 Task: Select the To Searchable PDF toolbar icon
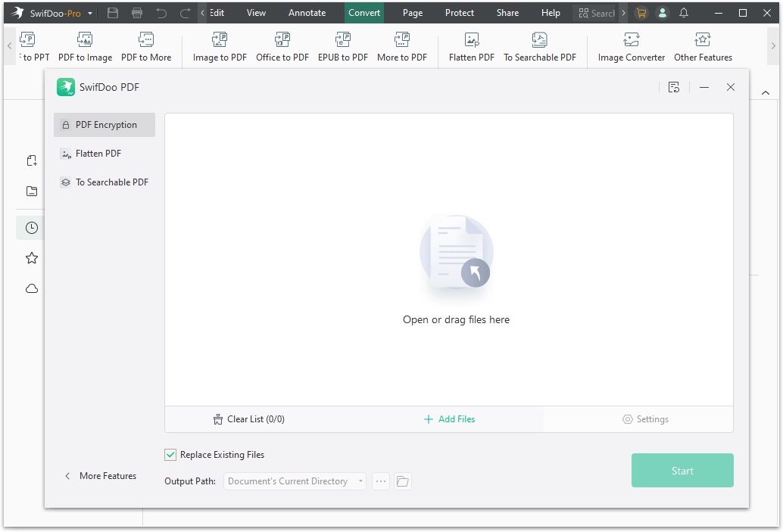pyautogui.click(x=540, y=47)
